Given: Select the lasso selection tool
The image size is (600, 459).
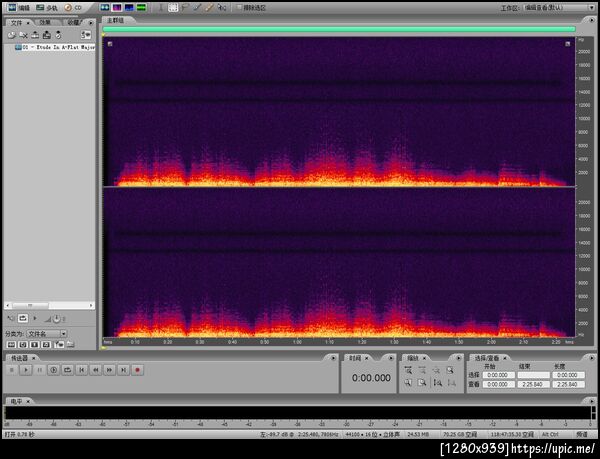Looking at the screenshot, I should click(185, 7).
